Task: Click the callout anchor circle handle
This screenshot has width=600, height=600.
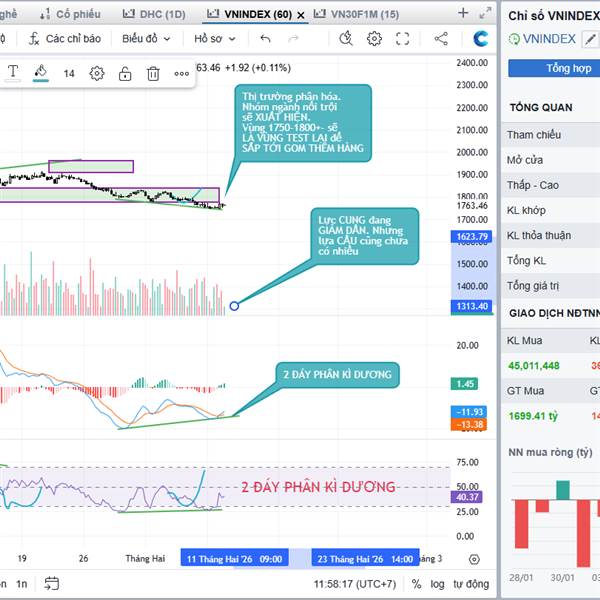Action: click(x=234, y=306)
